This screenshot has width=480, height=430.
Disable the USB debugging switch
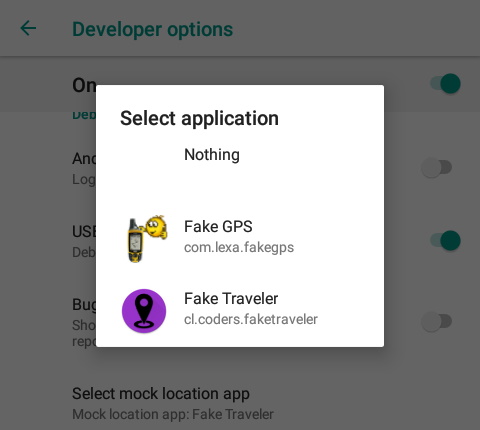[446, 240]
